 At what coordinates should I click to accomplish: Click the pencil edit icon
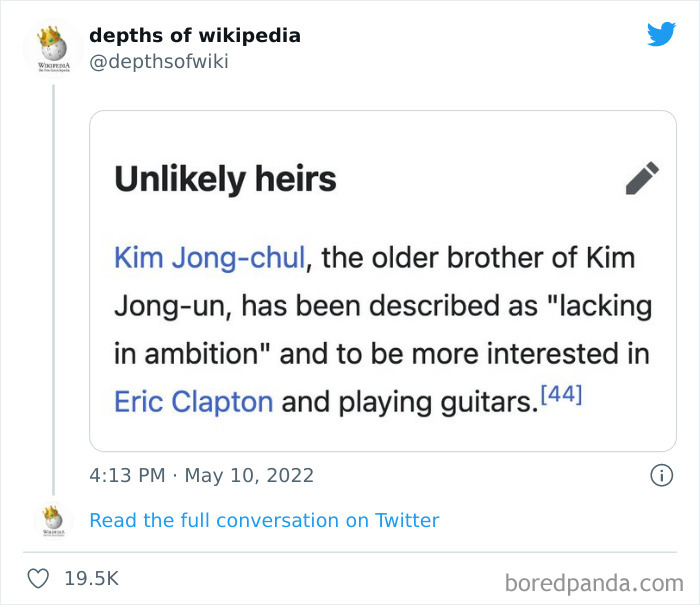pos(642,178)
